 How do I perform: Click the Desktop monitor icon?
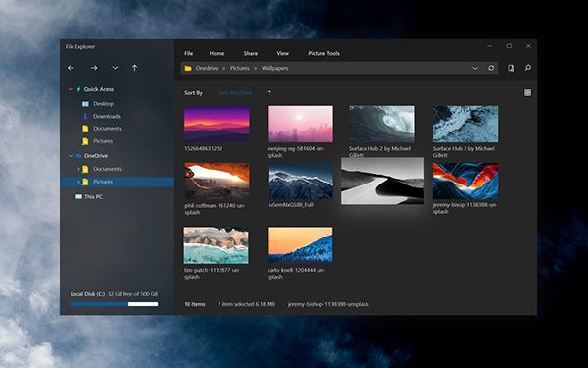click(x=85, y=104)
